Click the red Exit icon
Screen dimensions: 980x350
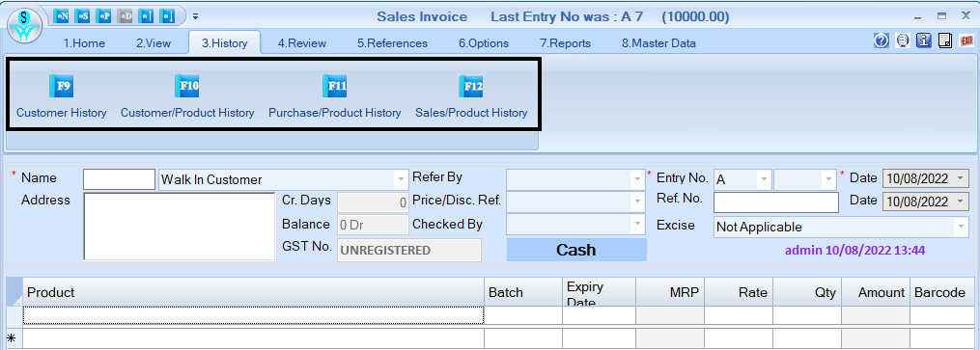pyautogui.click(x=966, y=41)
